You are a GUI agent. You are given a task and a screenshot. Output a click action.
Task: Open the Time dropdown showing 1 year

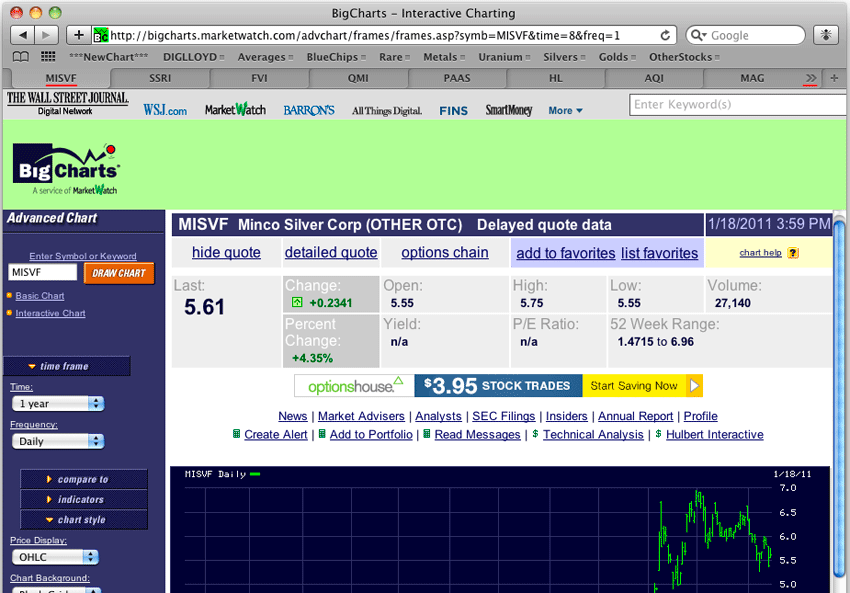tap(57, 403)
